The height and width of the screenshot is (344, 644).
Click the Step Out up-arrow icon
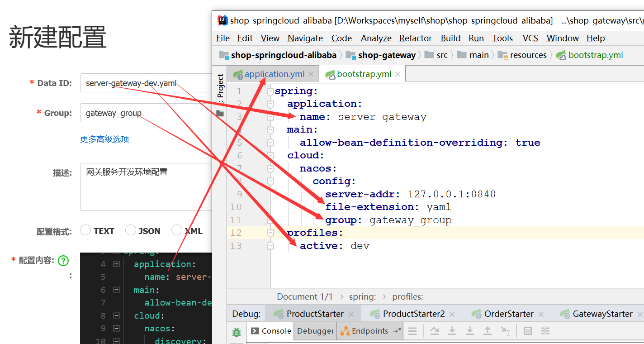click(487, 331)
